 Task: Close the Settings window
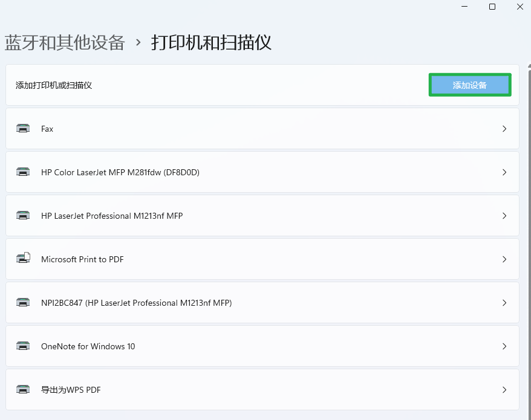(520, 7)
